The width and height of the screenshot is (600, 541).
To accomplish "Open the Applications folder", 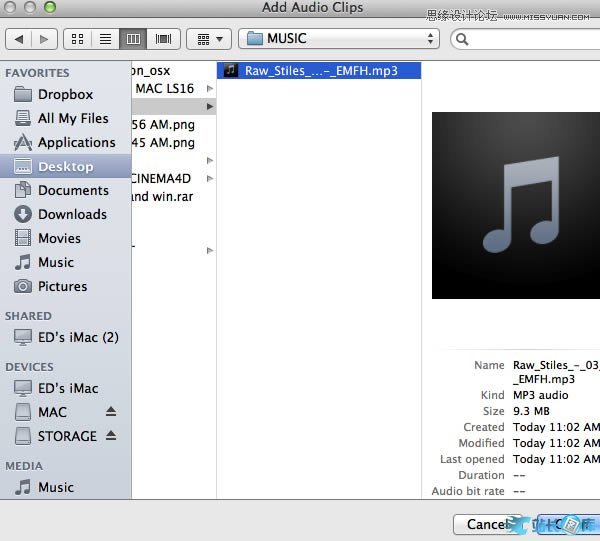I will (76, 142).
